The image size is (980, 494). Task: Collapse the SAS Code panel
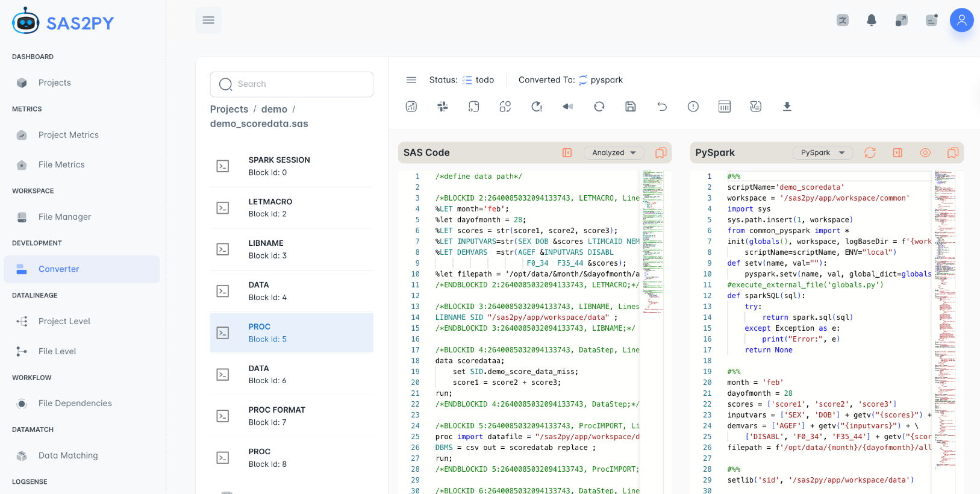567,153
